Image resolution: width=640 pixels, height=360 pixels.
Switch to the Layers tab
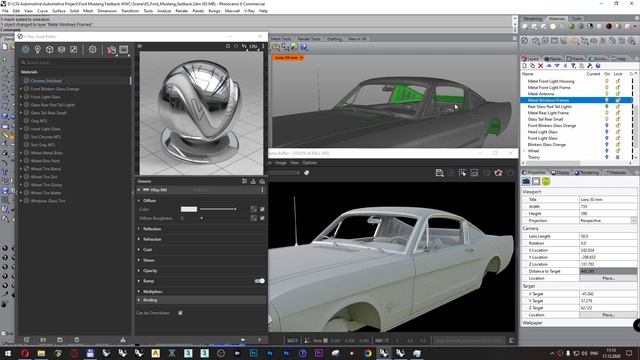(x=531, y=59)
